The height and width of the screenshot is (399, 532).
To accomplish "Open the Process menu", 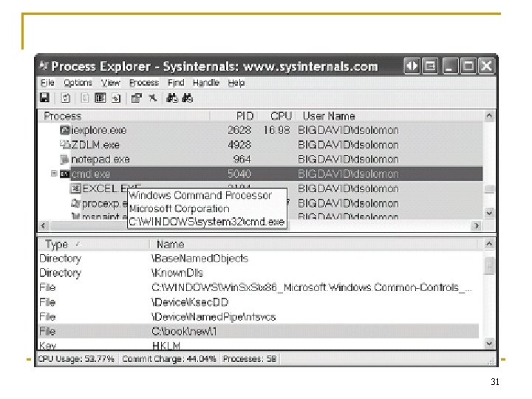I will (144, 83).
